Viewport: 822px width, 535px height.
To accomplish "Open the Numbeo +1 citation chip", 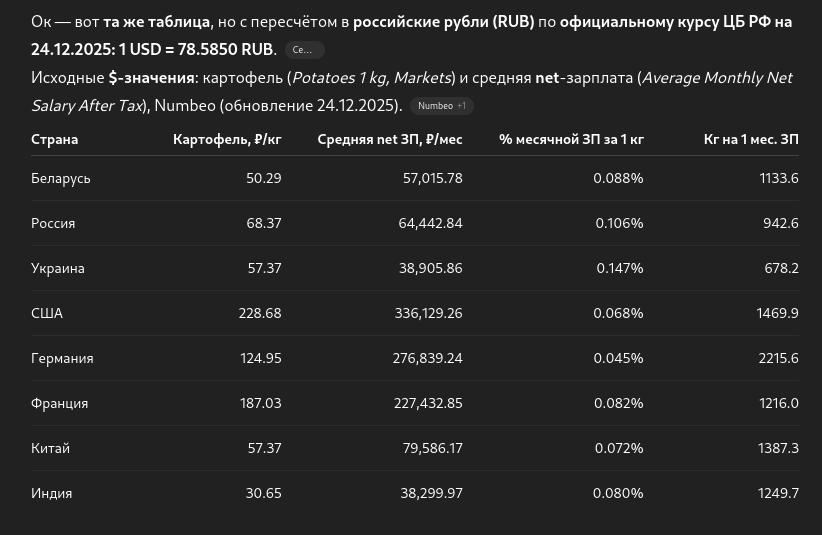I will click(441, 106).
